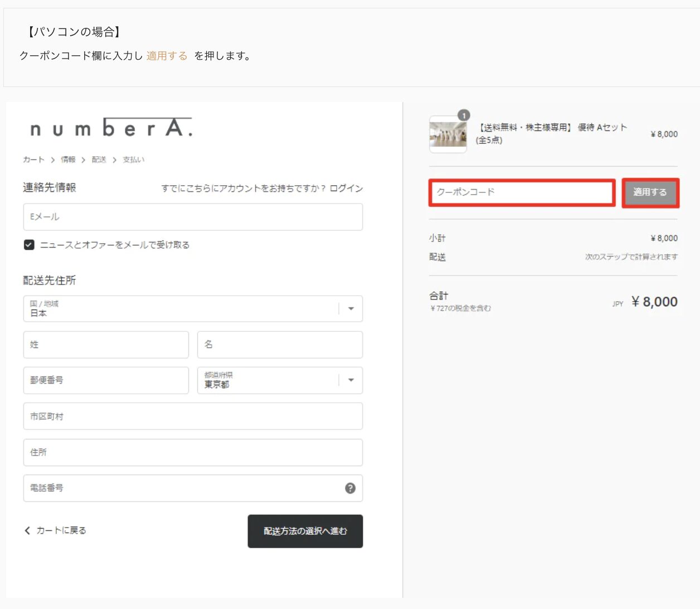The image size is (700, 609).
Task: Click the phone number help question-mark icon
Action: [x=350, y=488]
